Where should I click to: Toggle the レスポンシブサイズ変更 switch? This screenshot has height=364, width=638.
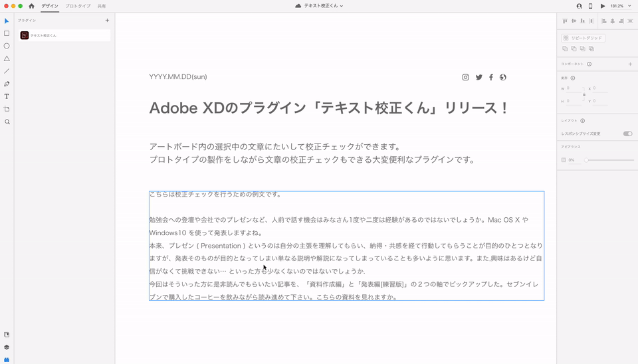tap(628, 134)
